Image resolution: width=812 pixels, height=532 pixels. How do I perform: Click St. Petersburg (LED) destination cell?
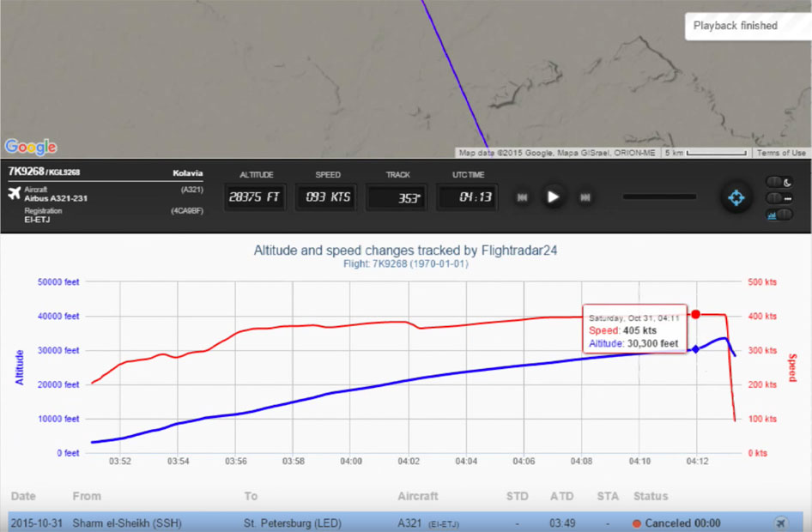point(293,523)
